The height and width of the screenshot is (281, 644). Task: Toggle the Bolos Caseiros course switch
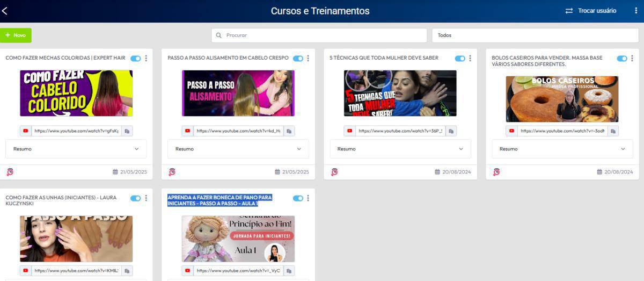[622, 58]
